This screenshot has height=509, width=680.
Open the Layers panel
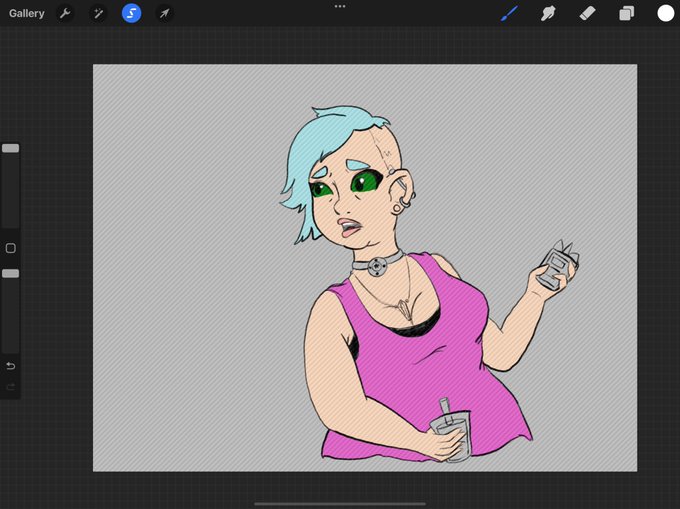click(626, 13)
